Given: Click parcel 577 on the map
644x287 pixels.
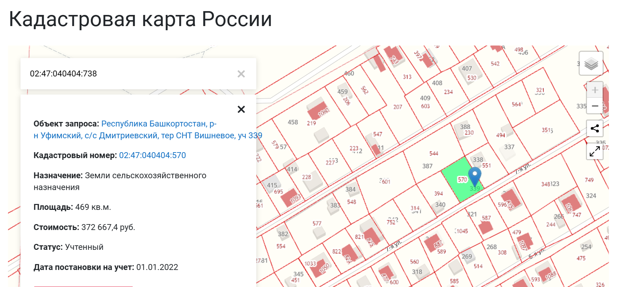Looking at the screenshot, I should pos(317,223).
